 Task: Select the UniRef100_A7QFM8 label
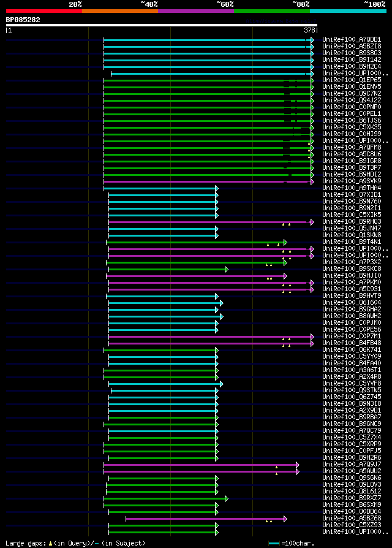coord(352,148)
